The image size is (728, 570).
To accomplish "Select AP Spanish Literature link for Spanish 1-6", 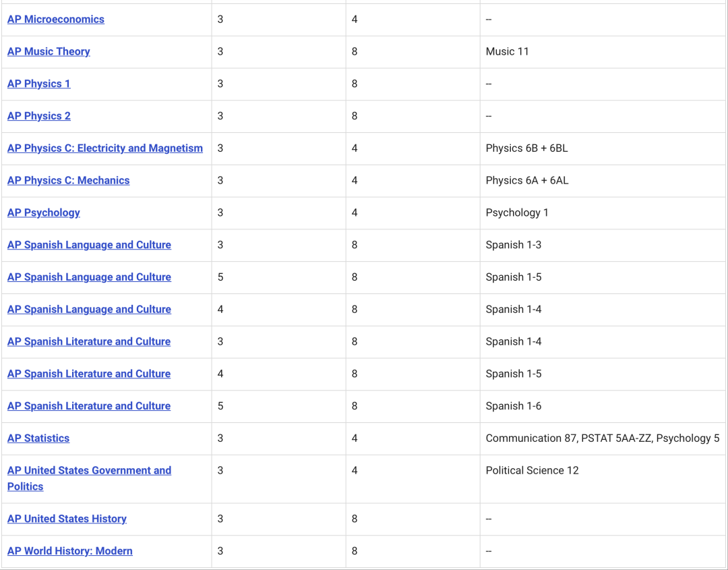I will pyautogui.click(x=89, y=406).
